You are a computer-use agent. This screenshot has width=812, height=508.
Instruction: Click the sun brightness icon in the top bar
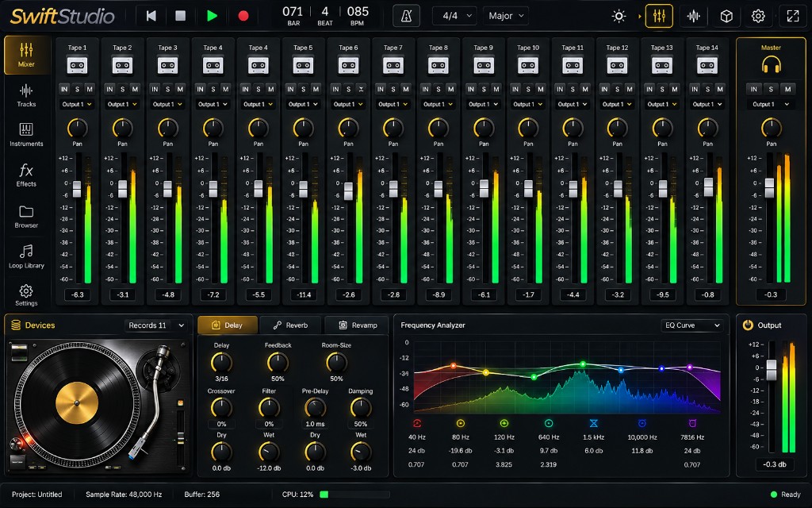(619, 16)
